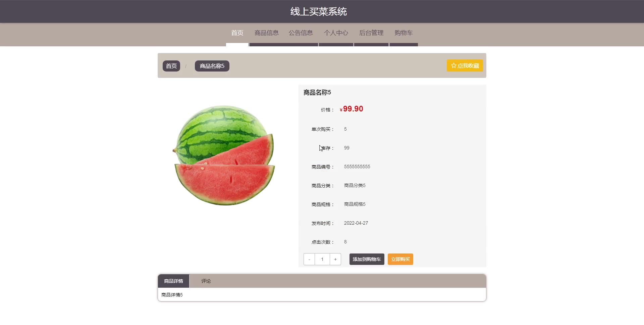Open 公告信息 announcements page
Viewport: 644px width, 325px height.
(x=301, y=33)
